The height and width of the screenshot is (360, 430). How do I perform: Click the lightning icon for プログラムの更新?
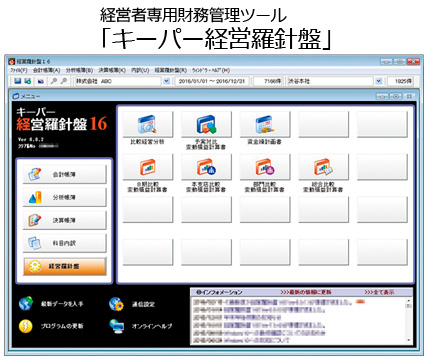(26, 326)
